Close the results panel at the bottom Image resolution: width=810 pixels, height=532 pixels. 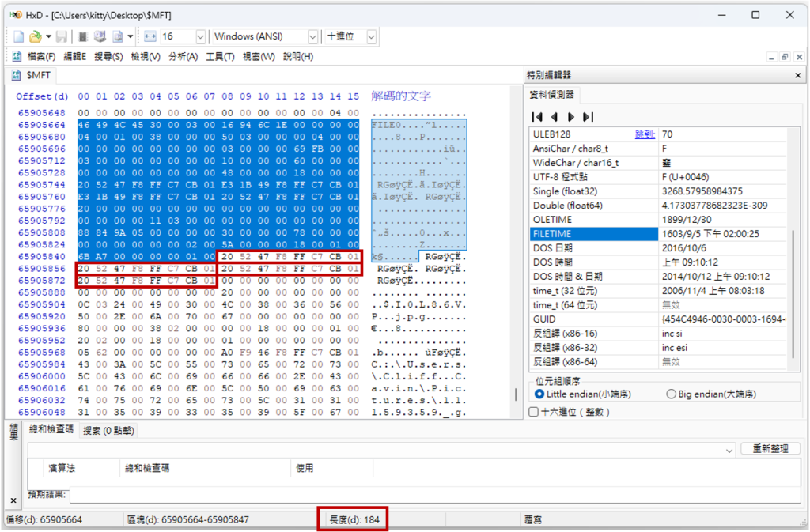13,500
